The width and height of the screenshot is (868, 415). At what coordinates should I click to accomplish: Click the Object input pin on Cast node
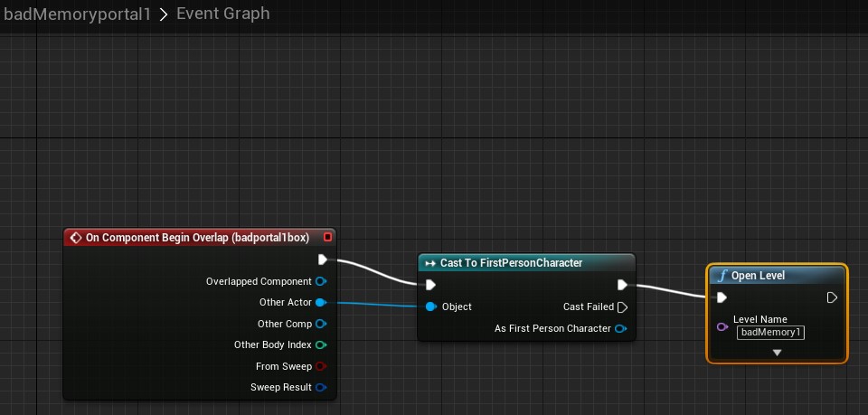431,307
